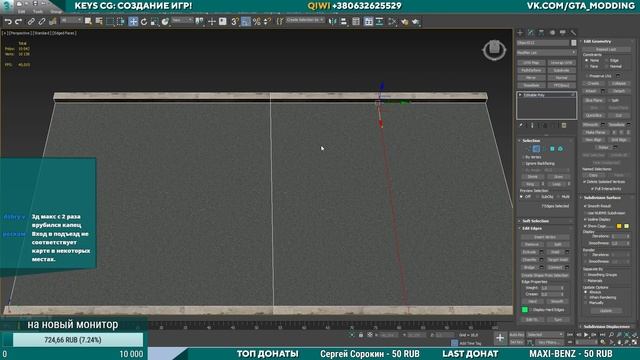Screen dimensions: 640x360
Task: Select the Edge constraint radio button
Action: (x=607, y=60)
